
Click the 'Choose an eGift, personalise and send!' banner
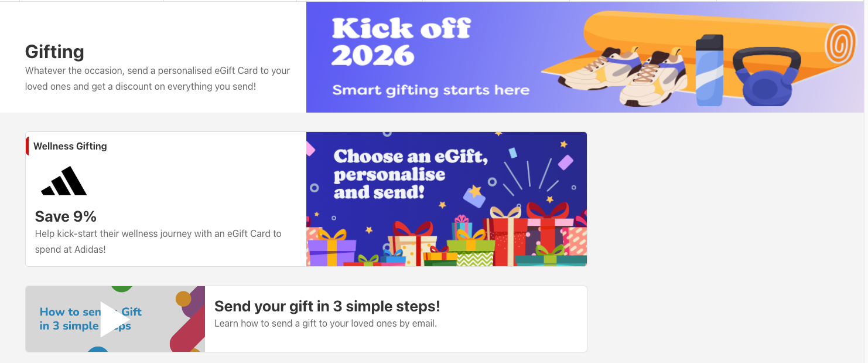(446, 198)
